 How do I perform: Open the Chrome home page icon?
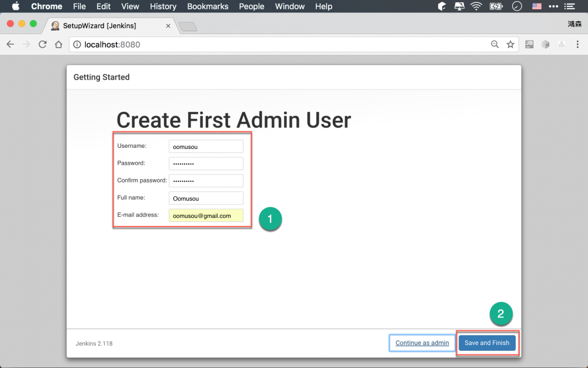pos(59,44)
